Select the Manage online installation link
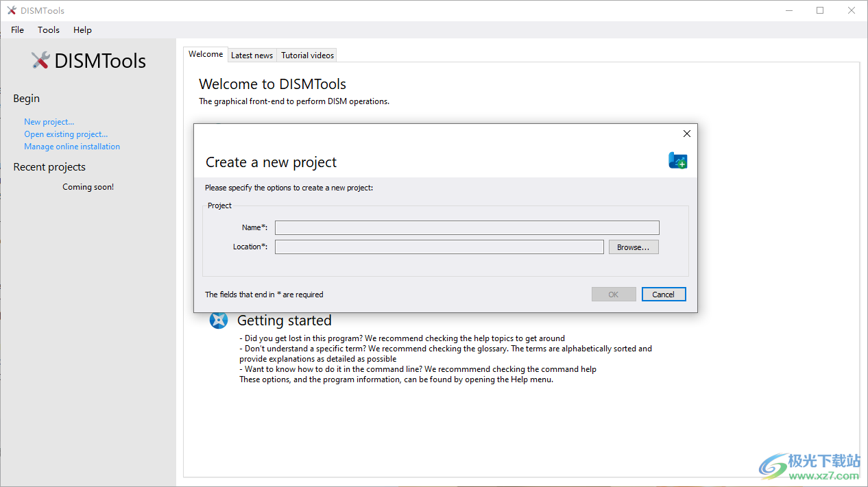Image resolution: width=868 pixels, height=487 pixels. point(72,147)
